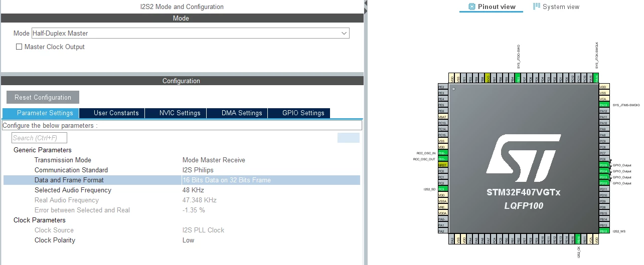Screen dimensions: 644x265
Task: Open the User Constants tab
Action: pos(112,113)
